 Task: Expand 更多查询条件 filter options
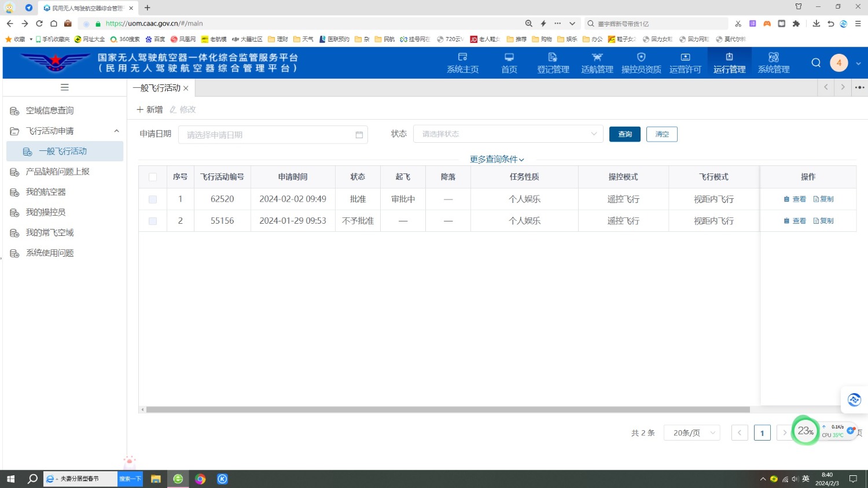497,159
